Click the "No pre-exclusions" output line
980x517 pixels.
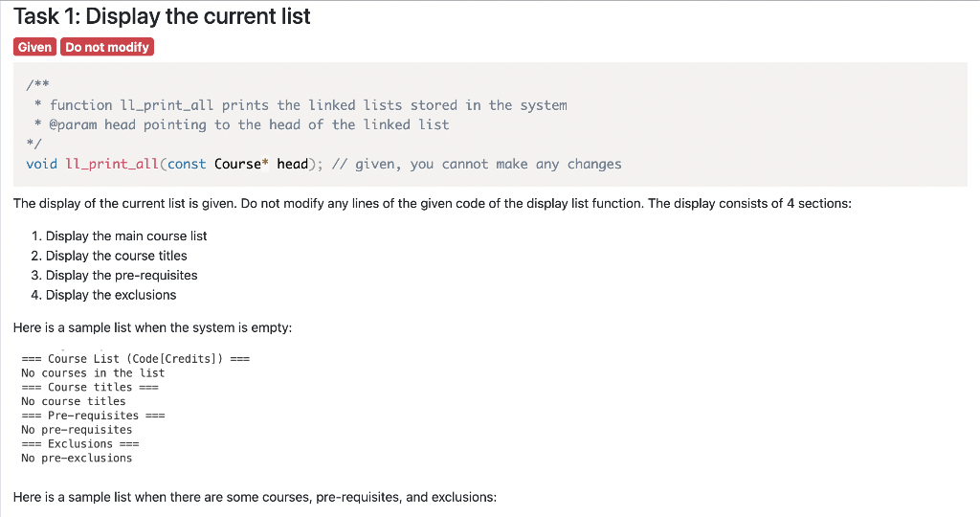click(77, 459)
